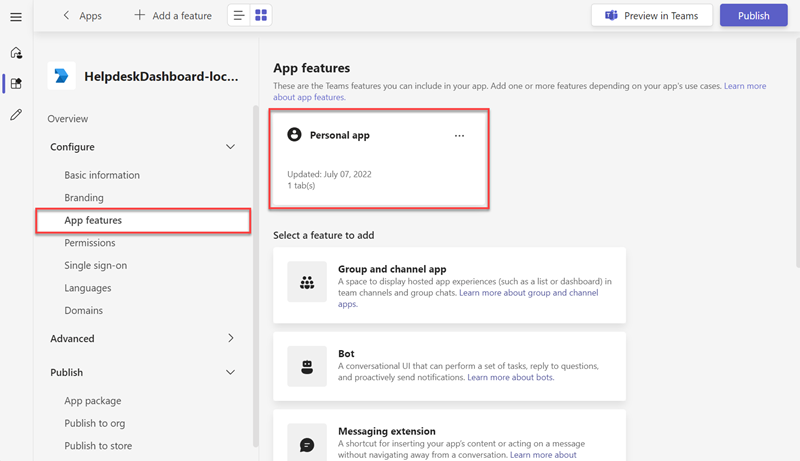The height and width of the screenshot is (461, 800).
Task: Click the main page vertical scrollbar
Action: (797, 153)
